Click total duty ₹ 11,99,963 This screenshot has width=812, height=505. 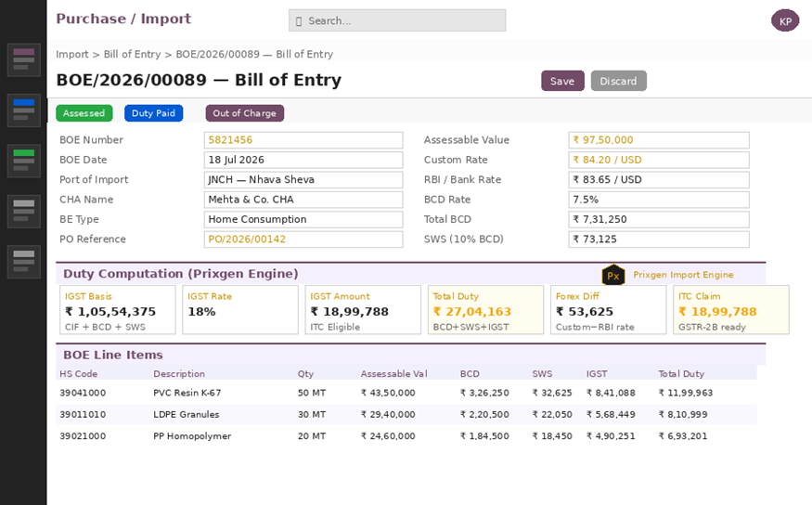coord(686,393)
